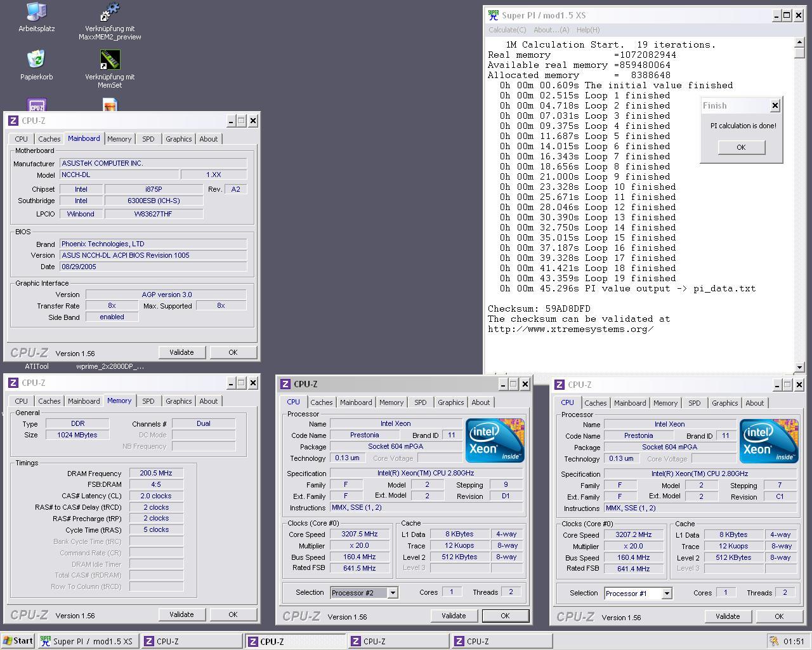Click Validate in Memory CPU-Z window

pyautogui.click(x=181, y=614)
